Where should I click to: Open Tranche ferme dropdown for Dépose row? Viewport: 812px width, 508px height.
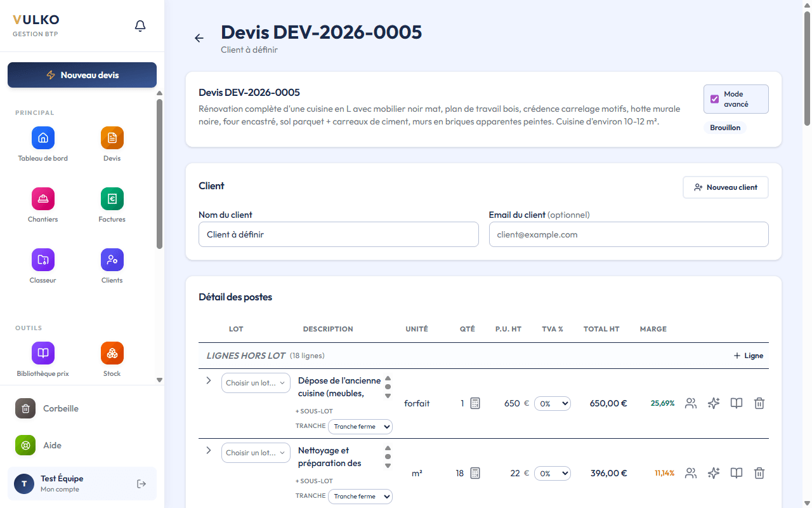point(360,427)
